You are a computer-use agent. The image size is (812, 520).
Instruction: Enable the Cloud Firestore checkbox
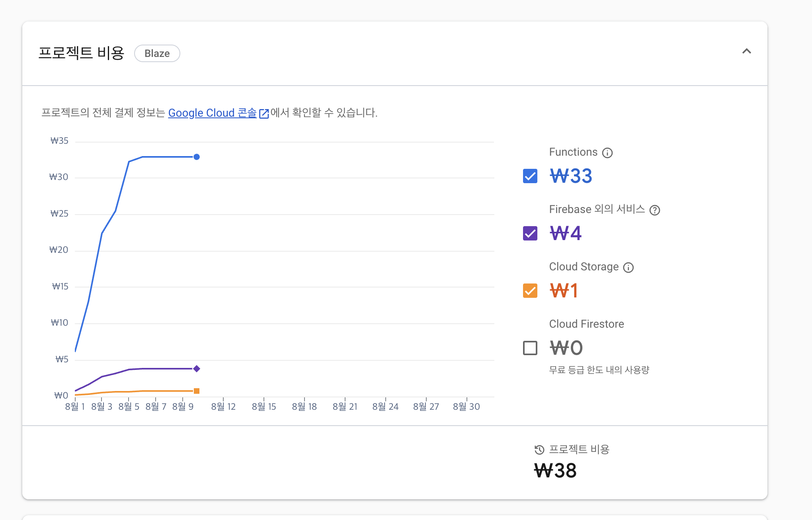(530, 348)
